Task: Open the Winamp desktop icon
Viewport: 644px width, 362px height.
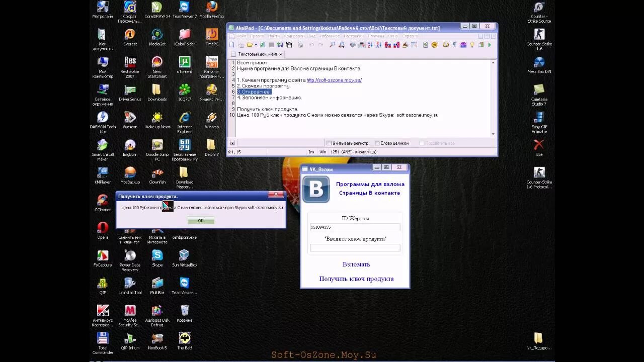Action: point(212,120)
